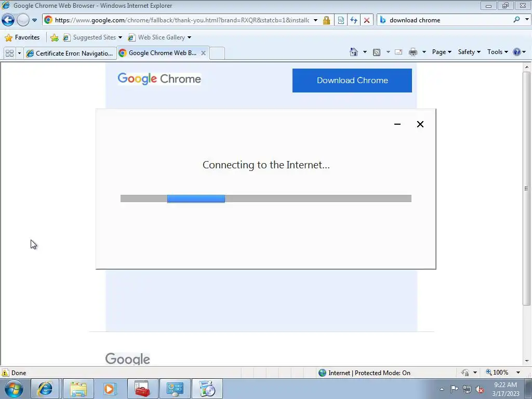Open the Page menu

pyautogui.click(x=442, y=52)
